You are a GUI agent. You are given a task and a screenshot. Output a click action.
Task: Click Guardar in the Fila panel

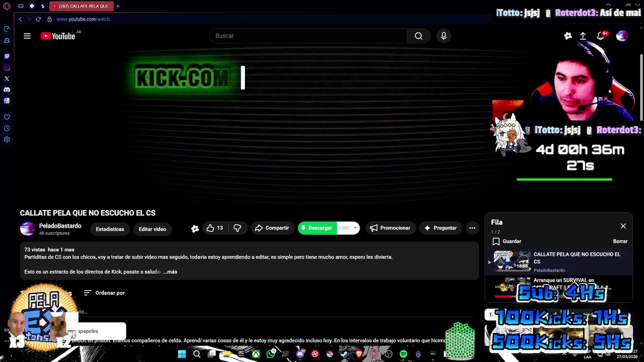(x=507, y=241)
